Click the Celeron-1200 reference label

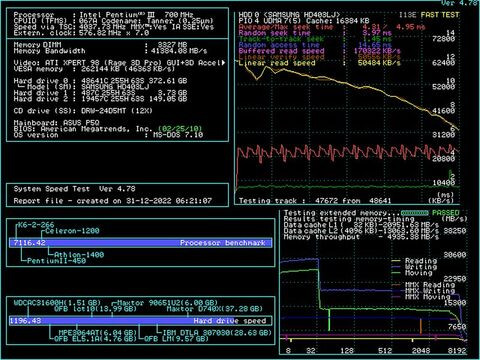coord(72,231)
